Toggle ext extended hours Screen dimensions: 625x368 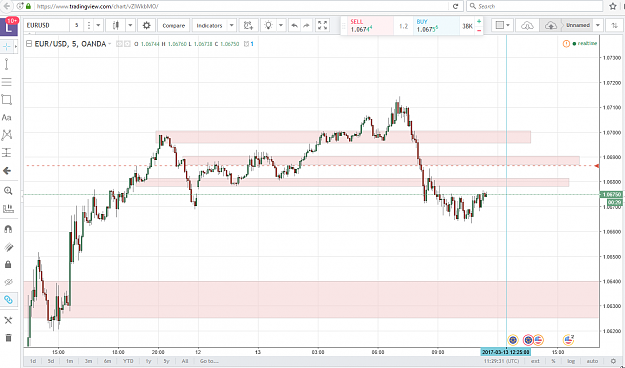535,361
